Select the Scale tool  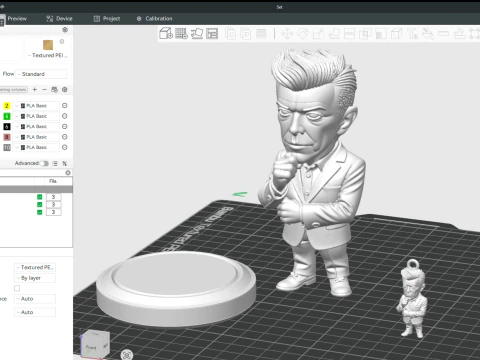[318, 34]
